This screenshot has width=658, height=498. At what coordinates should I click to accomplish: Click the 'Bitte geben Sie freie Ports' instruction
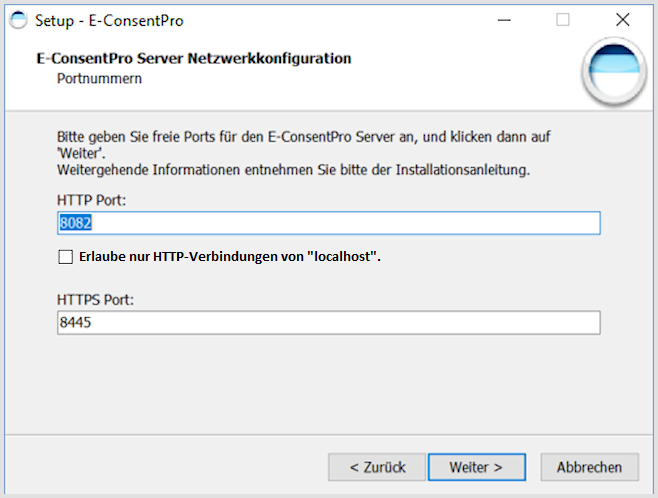click(x=303, y=145)
